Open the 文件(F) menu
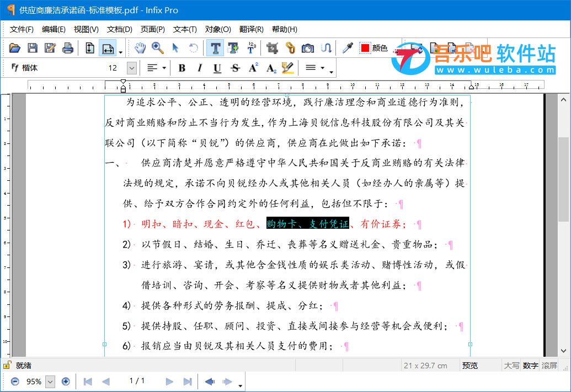The width and height of the screenshot is (571, 392). click(x=22, y=29)
